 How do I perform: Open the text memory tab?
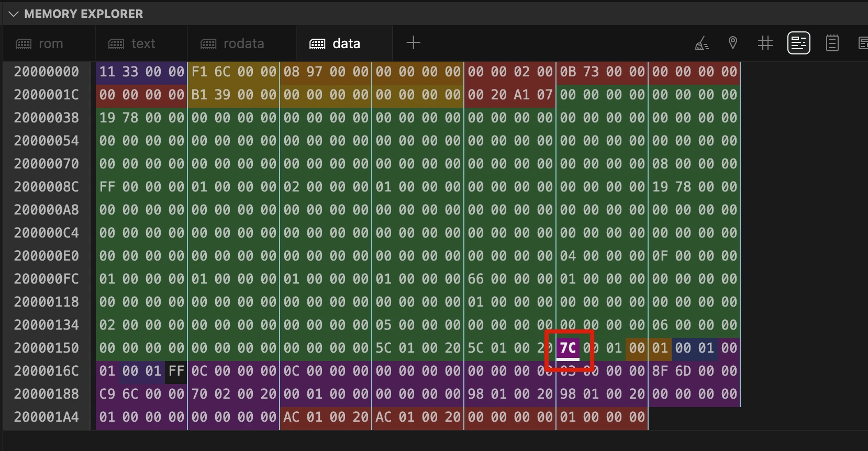(x=143, y=44)
